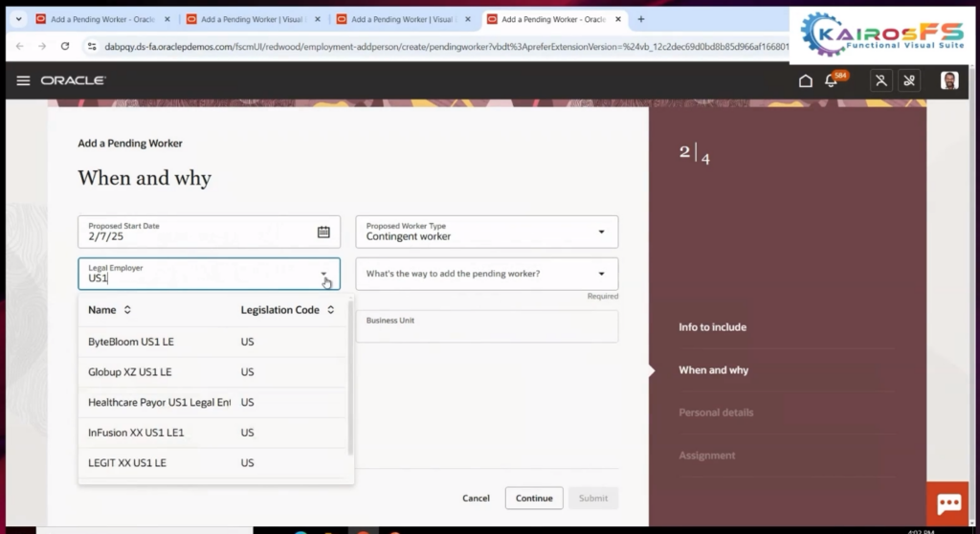Open the chat assistant icon
Screen dimensions: 980x534
(x=948, y=504)
